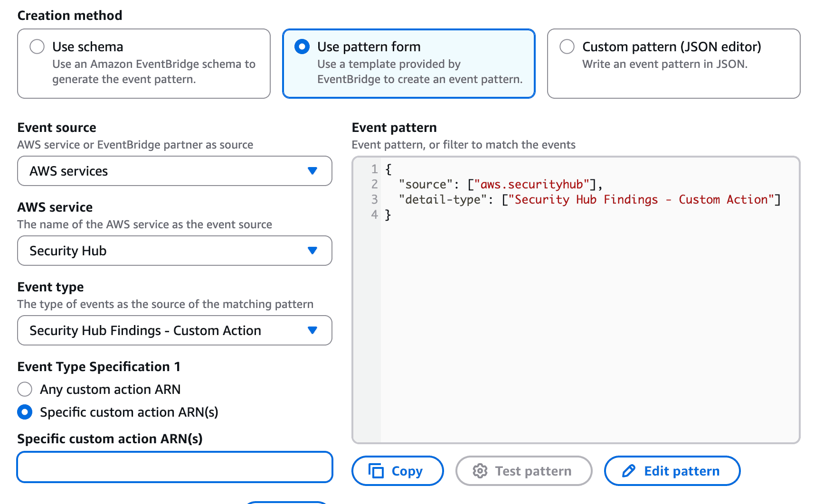Click the Edit pattern button
Viewport: 814px width, 504px height.
point(672,471)
